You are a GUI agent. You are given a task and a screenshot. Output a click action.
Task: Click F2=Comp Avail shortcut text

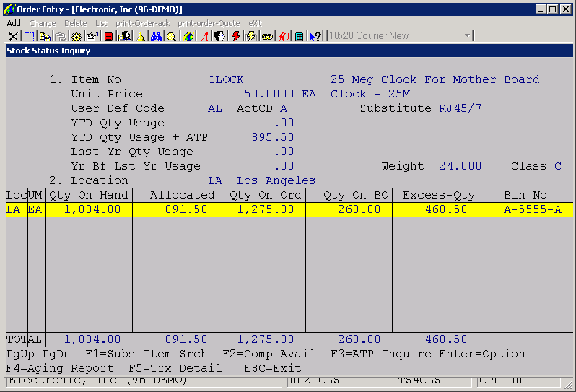269,354
